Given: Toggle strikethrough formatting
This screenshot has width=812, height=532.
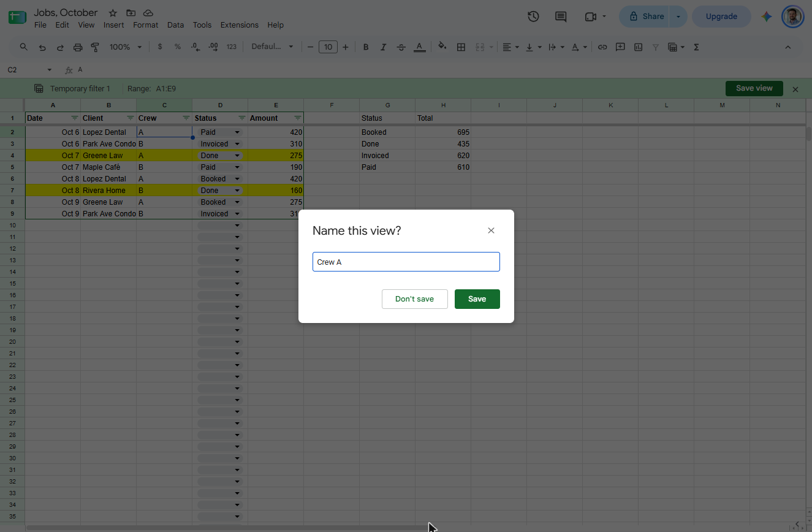Looking at the screenshot, I should pyautogui.click(x=401, y=47).
